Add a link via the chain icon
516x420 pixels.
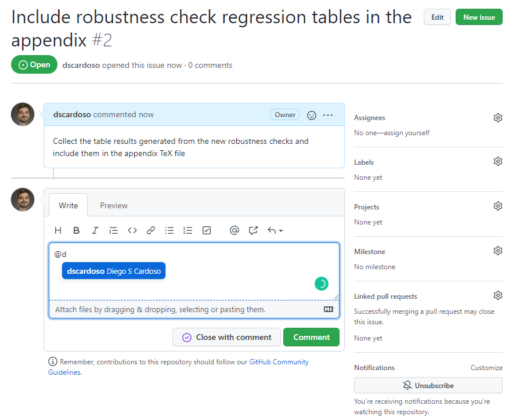point(151,230)
